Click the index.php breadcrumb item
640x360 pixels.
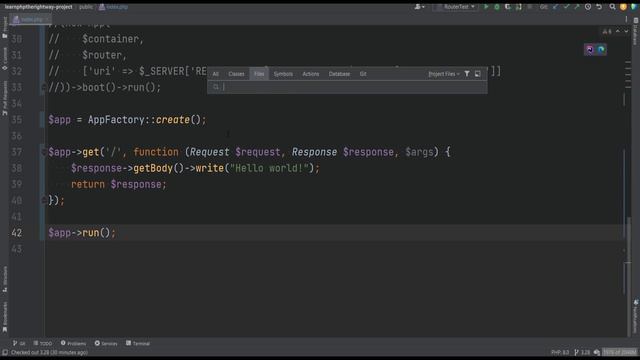point(113,7)
